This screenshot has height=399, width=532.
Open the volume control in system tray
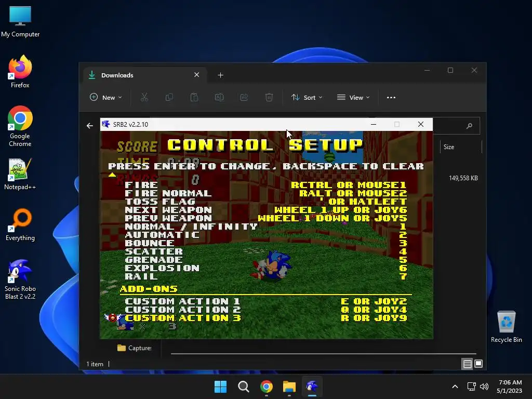coord(484,387)
